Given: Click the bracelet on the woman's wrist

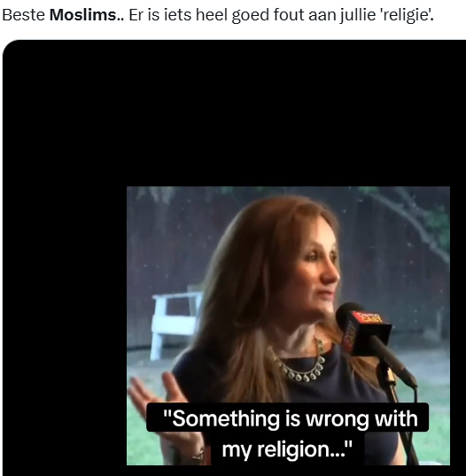Looking at the screenshot, I should click(x=198, y=456).
